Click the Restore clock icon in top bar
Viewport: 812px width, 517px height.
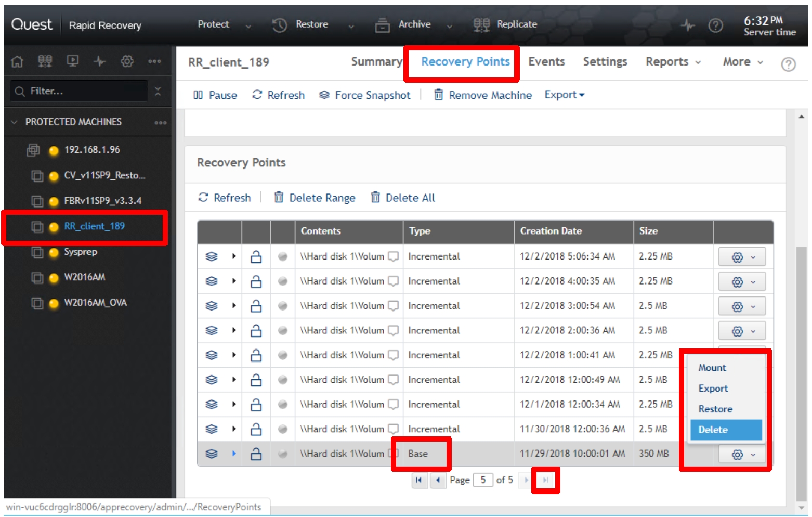pos(280,25)
